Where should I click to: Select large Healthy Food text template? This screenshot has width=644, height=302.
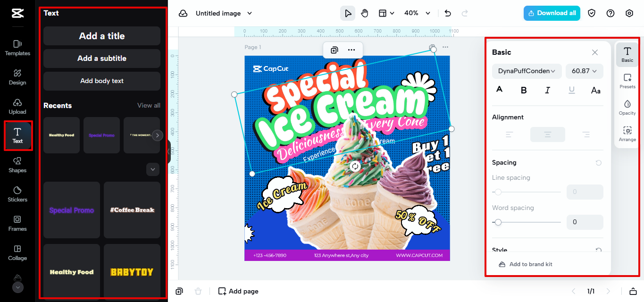pyautogui.click(x=72, y=272)
